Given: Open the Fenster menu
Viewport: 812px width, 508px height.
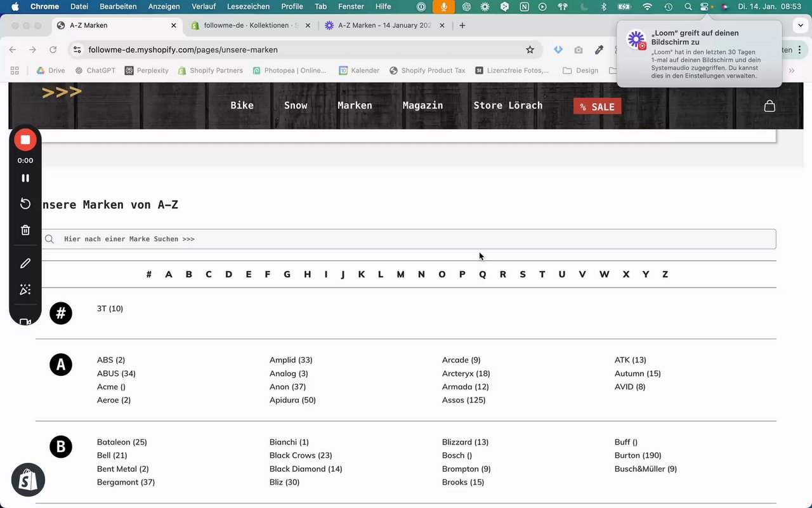Looking at the screenshot, I should click(351, 6).
